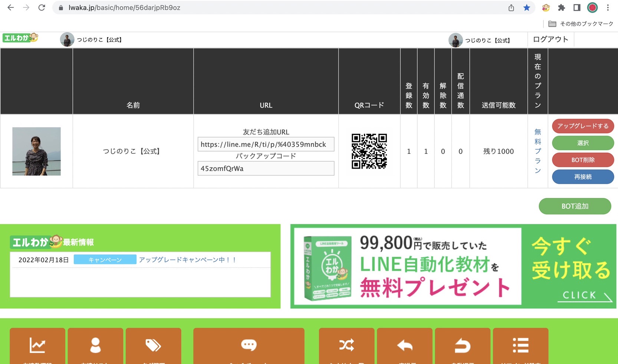Click アップグレードする button
The height and width of the screenshot is (364, 618).
click(583, 126)
